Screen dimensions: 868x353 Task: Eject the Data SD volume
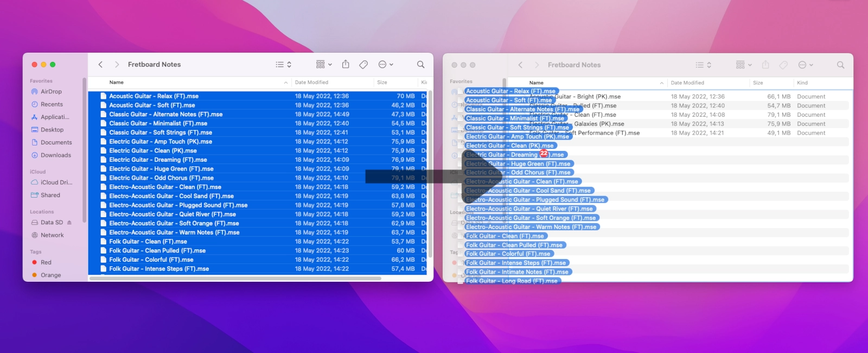coord(69,223)
